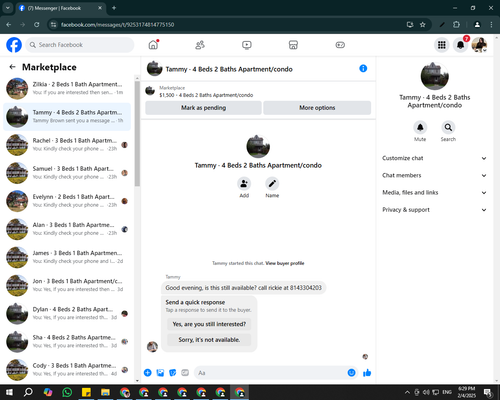500x400 pixels.
Task: Send quick reply Sorry, it's not available.
Action: (x=209, y=340)
